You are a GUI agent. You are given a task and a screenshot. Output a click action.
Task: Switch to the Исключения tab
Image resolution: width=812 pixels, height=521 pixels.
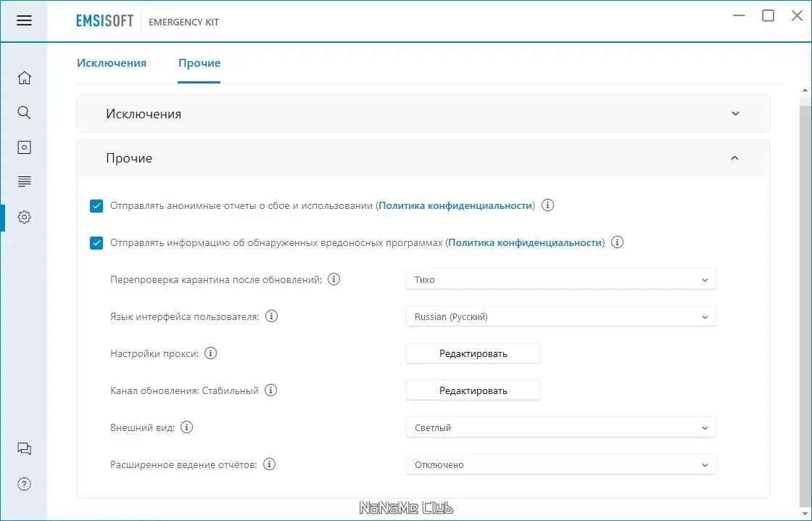pyautogui.click(x=112, y=63)
